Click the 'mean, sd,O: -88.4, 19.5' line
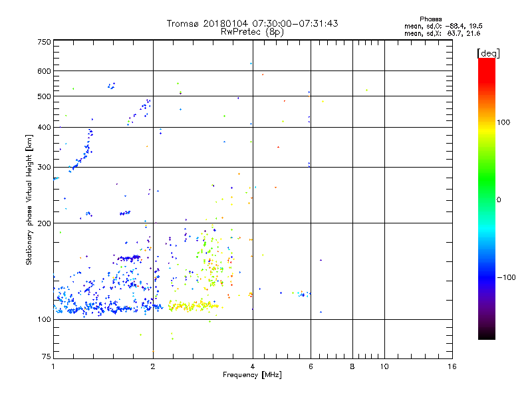Screen dimensions: 532x399 pyautogui.click(x=443, y=26)
